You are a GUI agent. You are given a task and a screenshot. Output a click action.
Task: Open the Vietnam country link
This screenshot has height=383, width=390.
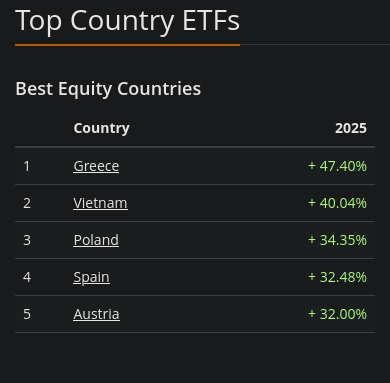pyautogui.click(x=100, y=203)
